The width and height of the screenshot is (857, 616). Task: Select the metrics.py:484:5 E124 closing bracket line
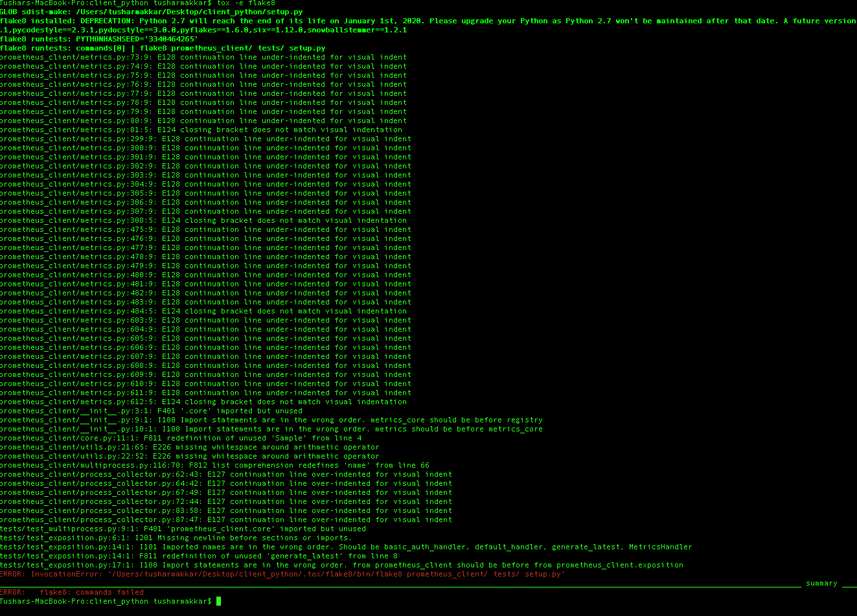click(x=203, y=312)
